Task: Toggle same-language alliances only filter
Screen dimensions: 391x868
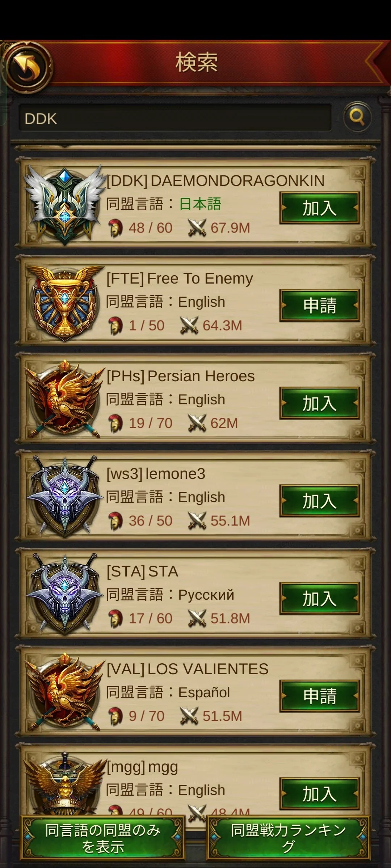Action: [x=103, y=838]
